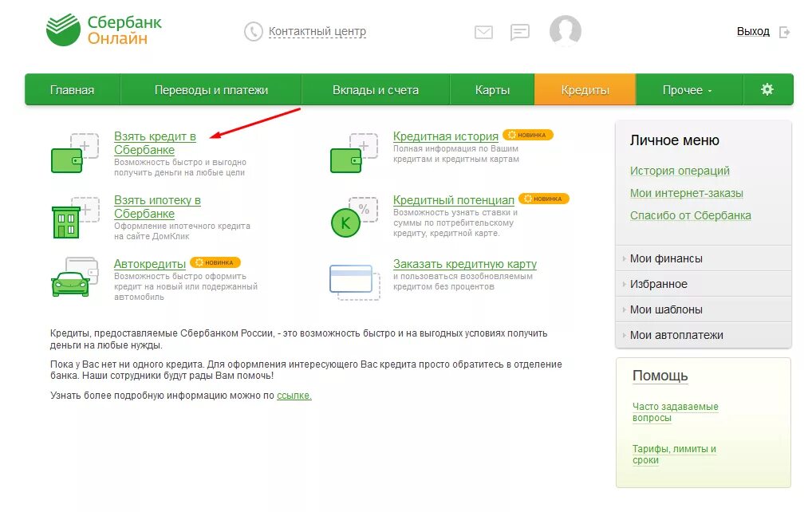The image size is (812, 512).
Task: Open settings via the gear icon
Action: [767, 89]
